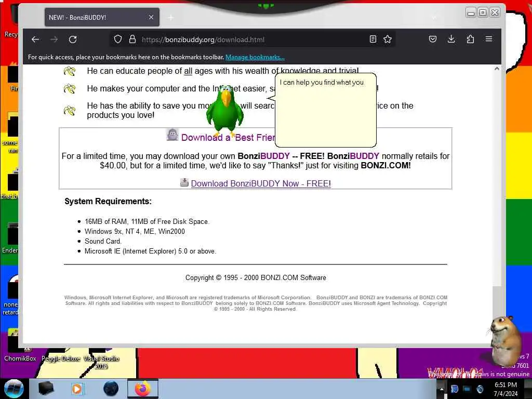The height and width of the screenshot is (399, 532).
Task: Click the network tray icon
Action: [467, 389]
